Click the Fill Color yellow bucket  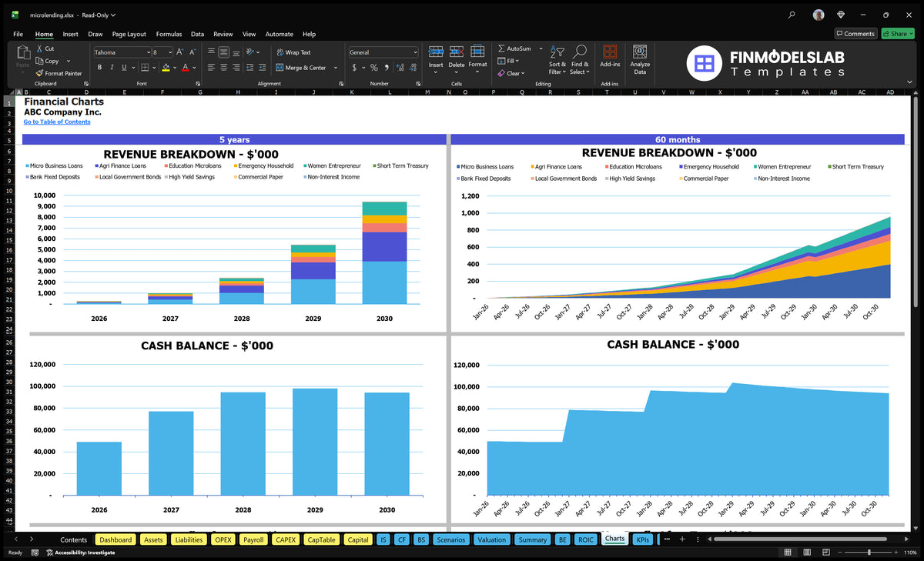tap(165, 68)
